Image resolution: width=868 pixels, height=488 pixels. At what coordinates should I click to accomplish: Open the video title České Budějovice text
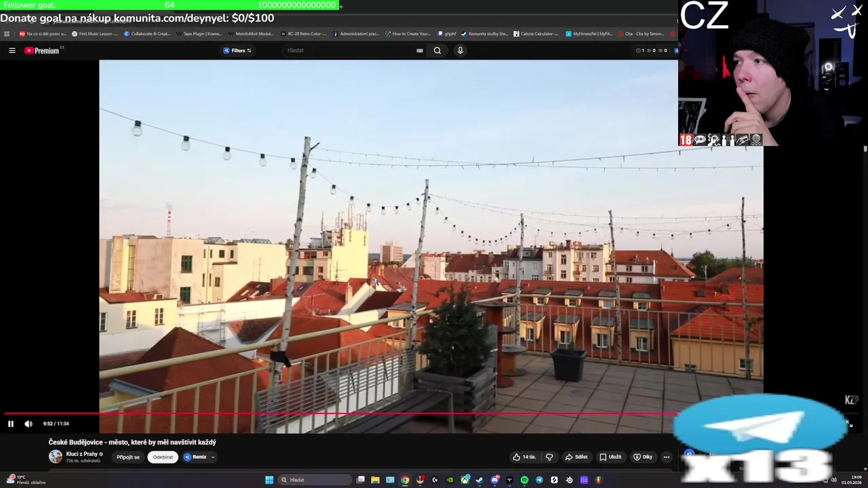point(132,442)
